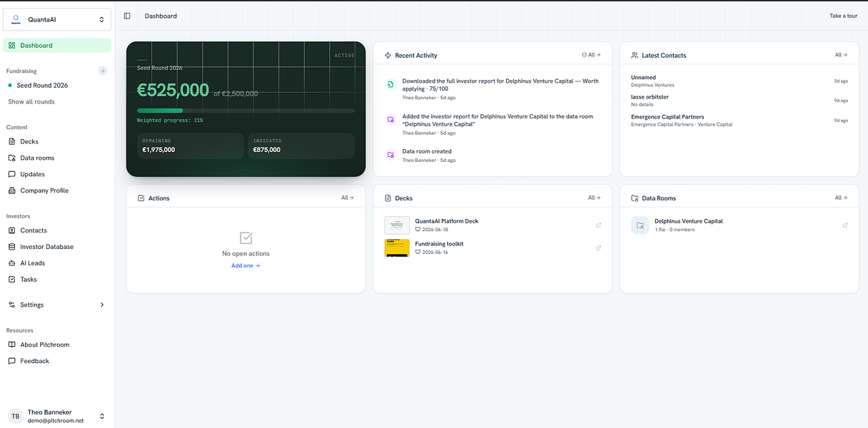This screenshot has height=428, width=868.
Task: Go to Dashboard in sidebar
Action: coord(57,46)
